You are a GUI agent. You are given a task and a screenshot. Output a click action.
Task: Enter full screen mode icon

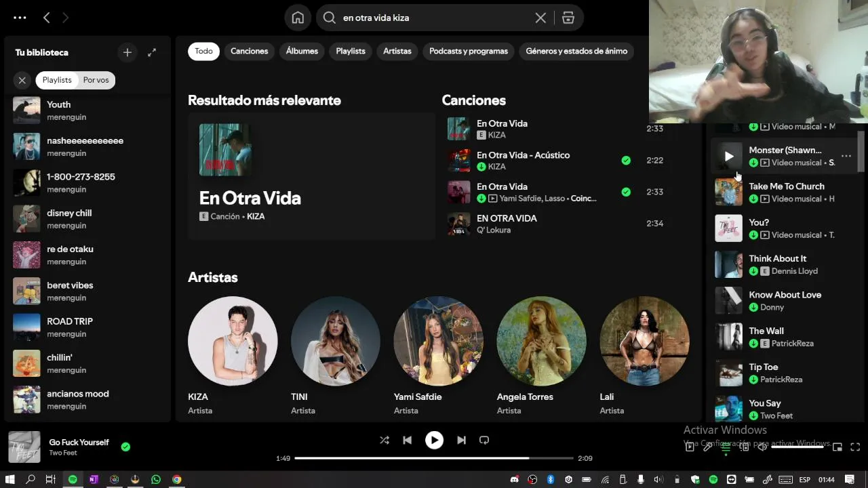pos(855,447)
